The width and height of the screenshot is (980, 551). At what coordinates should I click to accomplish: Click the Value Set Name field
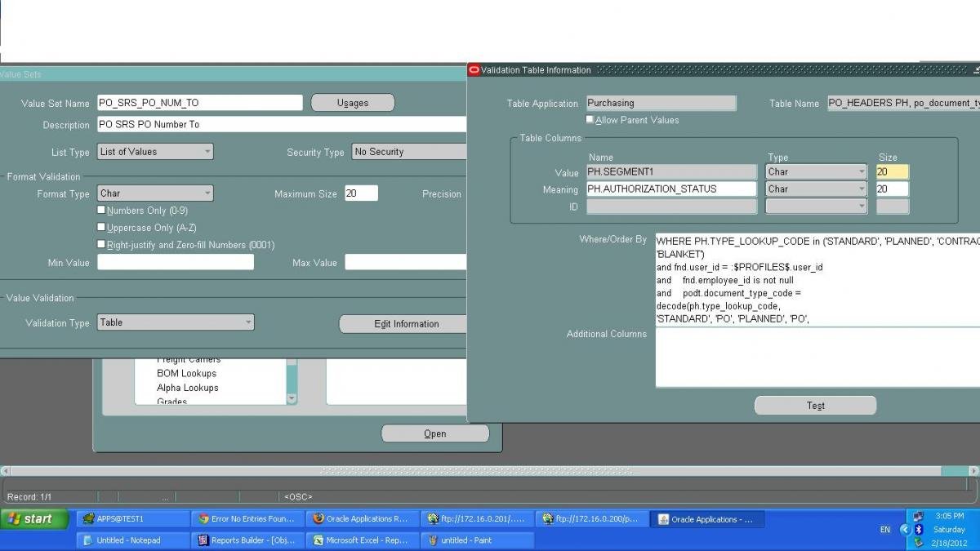pos(199,103)
